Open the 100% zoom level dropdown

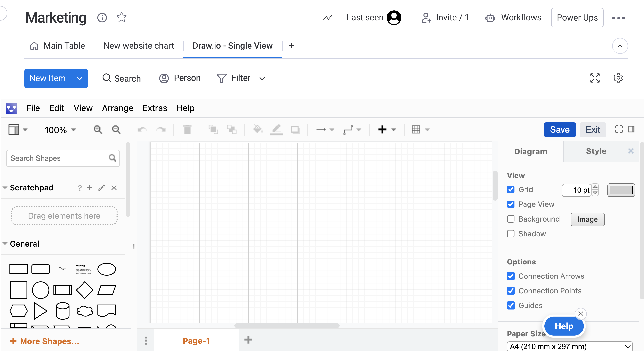coord(60,130)
